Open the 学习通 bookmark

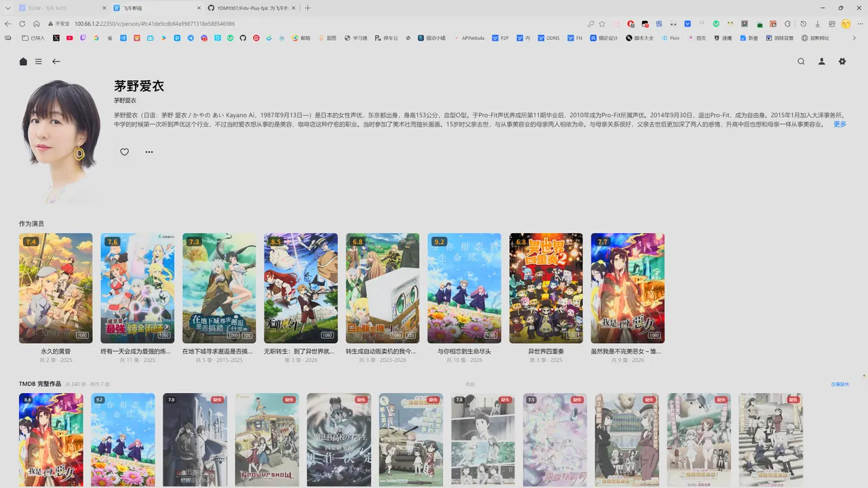[x=355, y=38]
